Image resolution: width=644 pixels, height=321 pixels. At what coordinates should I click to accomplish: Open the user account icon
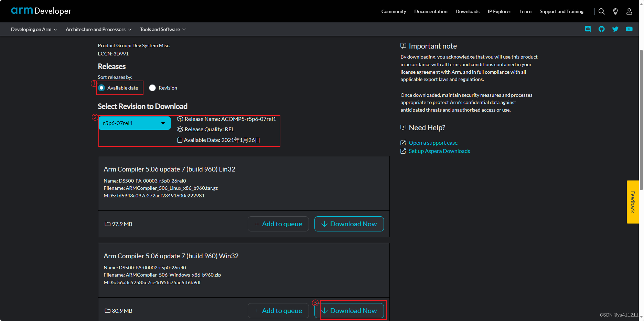pos(629,11)
